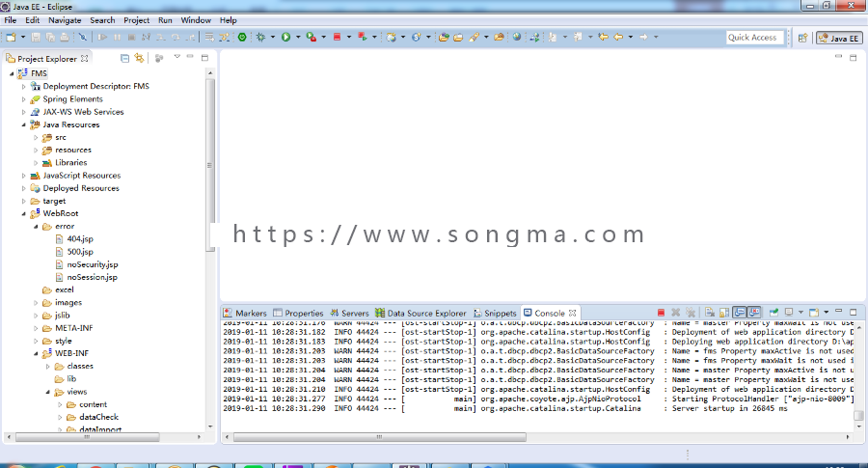
Task: Toggle Scroll Lock in Console
Action: [x=724, y=313]
